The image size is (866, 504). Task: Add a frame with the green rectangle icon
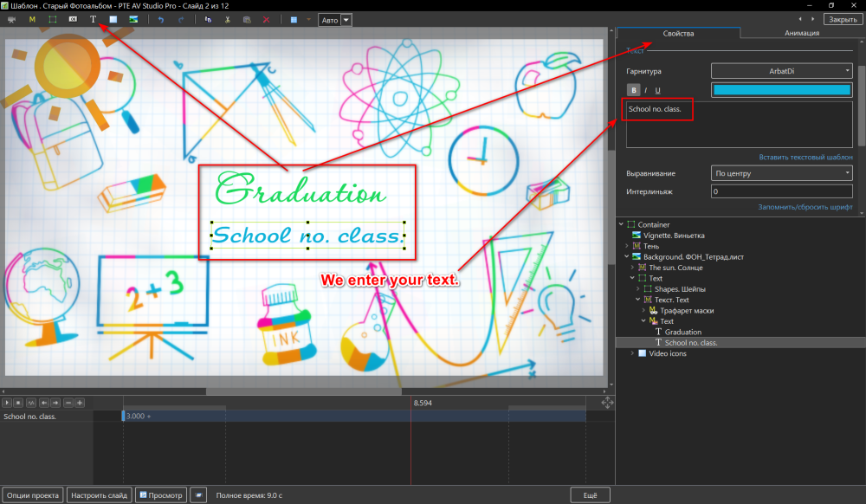53,19
